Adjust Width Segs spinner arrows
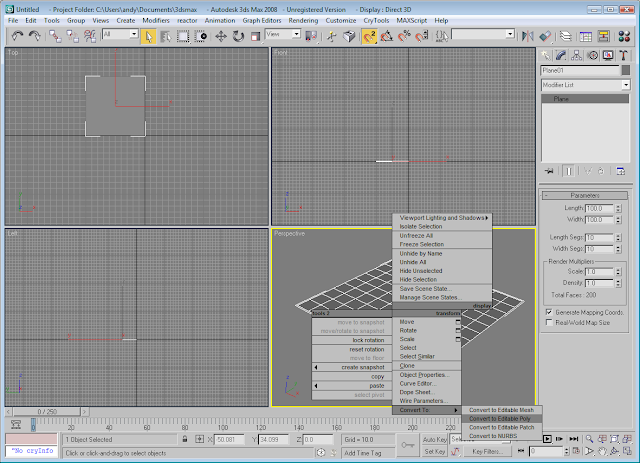The image size is (640, 463). [x=618, y=249]
